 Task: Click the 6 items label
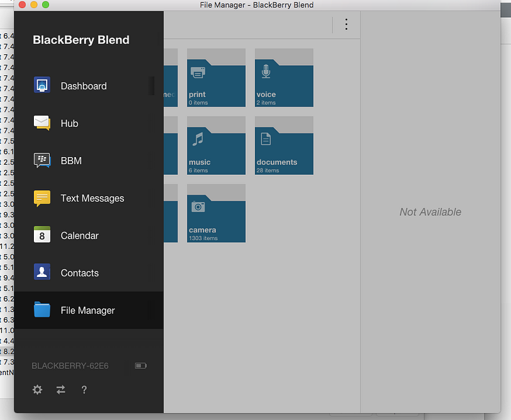[198, 170]
